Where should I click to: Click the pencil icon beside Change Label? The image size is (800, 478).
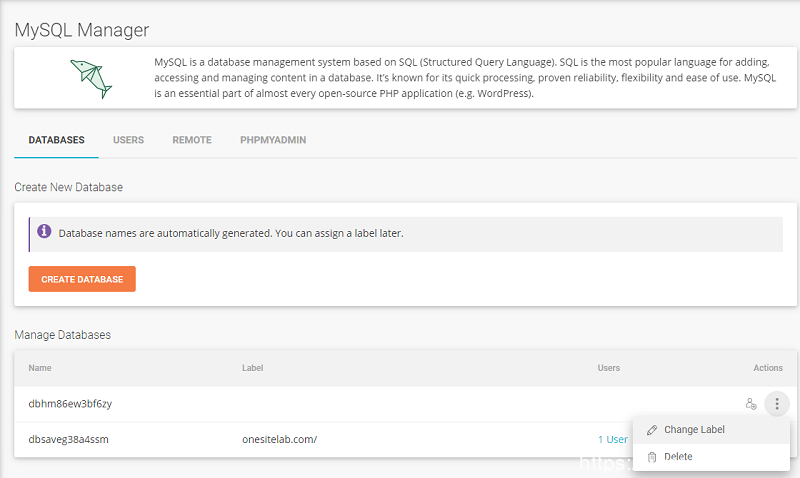coord(652,430)
